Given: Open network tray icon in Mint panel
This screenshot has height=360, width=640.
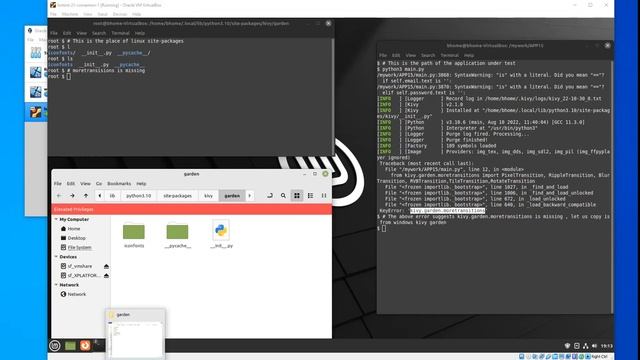Looking at the screenshot, I should (586, 346).
